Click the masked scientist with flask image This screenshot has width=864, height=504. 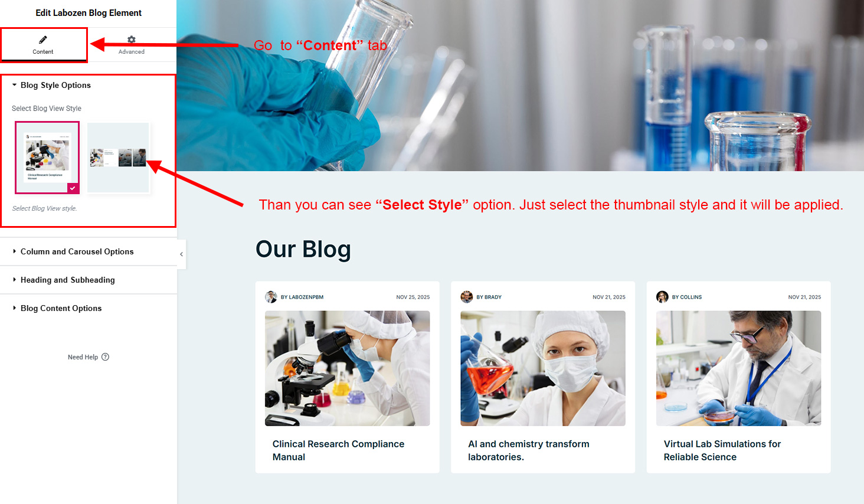pos(543,368)
